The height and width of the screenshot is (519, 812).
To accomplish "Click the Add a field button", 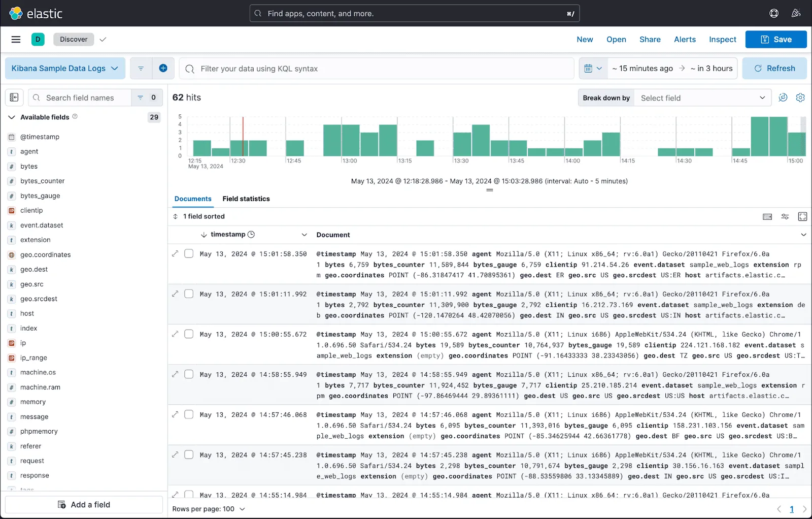I will [84, 504].
